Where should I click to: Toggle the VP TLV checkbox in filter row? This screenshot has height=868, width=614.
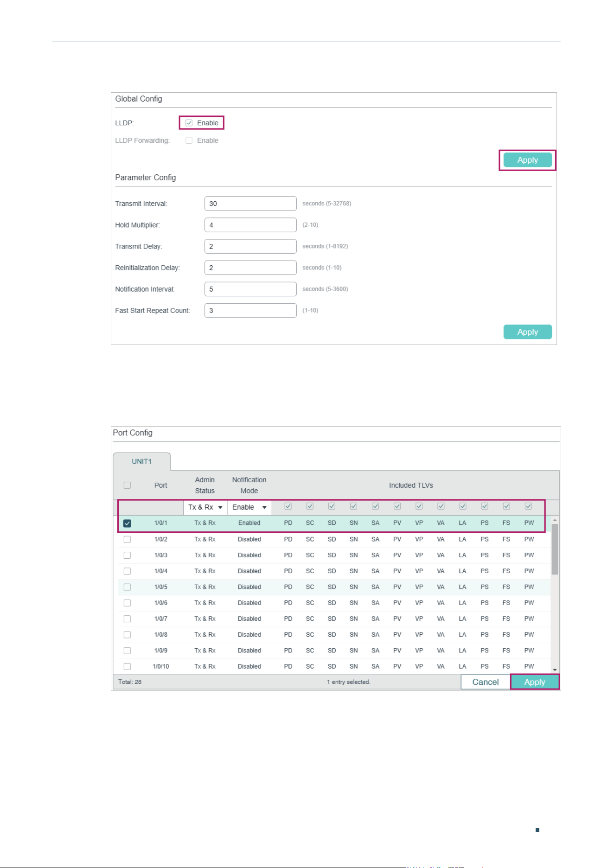click(419, 506)
